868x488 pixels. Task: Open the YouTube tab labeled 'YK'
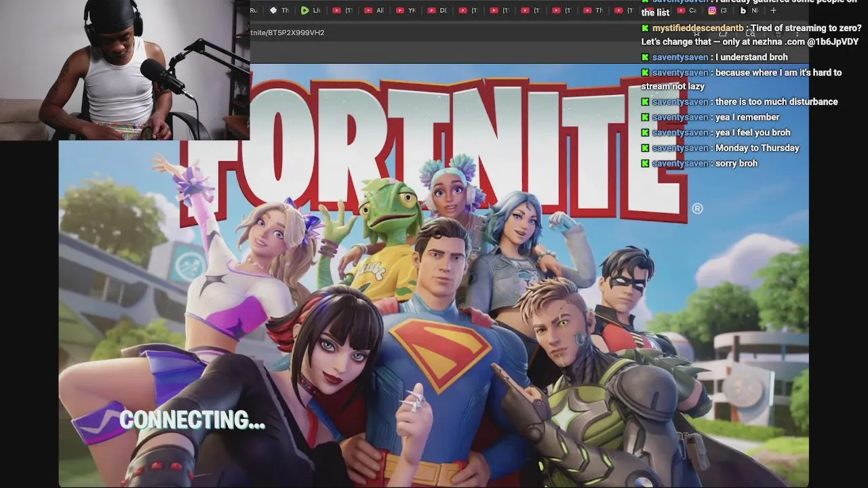coord(406,10)
